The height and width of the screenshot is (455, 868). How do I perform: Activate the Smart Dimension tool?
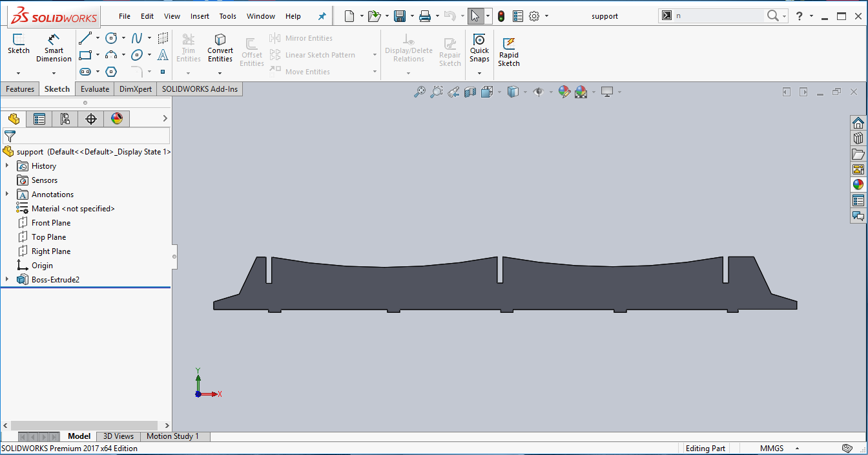click(54, 48)
